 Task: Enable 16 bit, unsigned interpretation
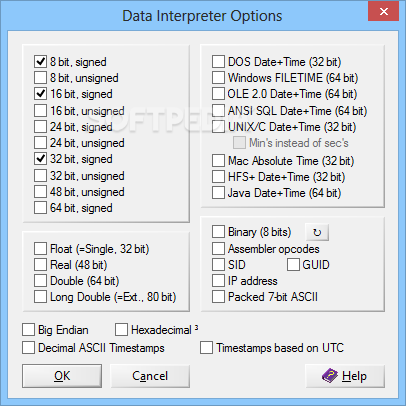(40, 111)
